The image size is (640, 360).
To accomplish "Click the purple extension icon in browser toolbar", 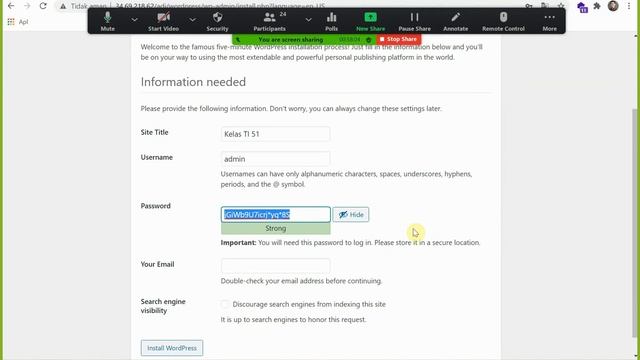I will tap(582, 7).
